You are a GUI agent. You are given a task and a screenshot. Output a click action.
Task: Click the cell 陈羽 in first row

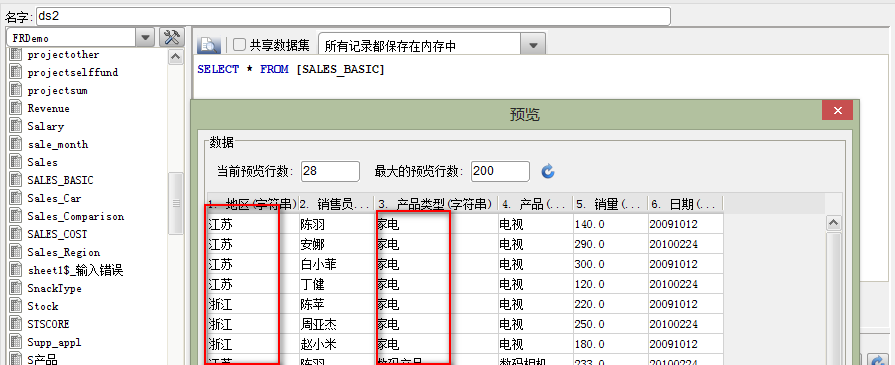(x=336, y=224)
